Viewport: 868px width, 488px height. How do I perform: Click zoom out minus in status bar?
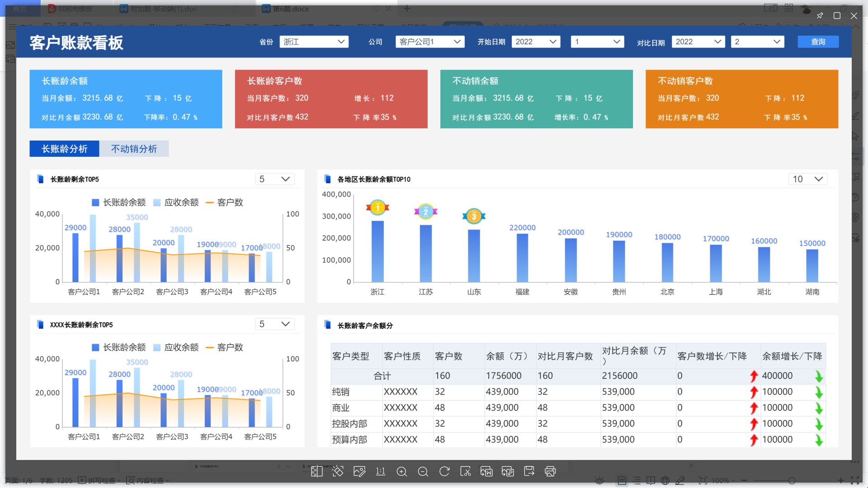[x=744, y=481]
